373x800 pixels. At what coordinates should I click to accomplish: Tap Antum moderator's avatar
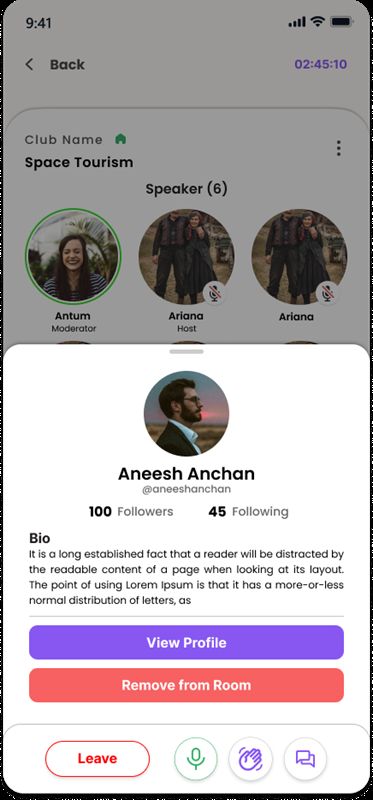[x=73, y=256]
